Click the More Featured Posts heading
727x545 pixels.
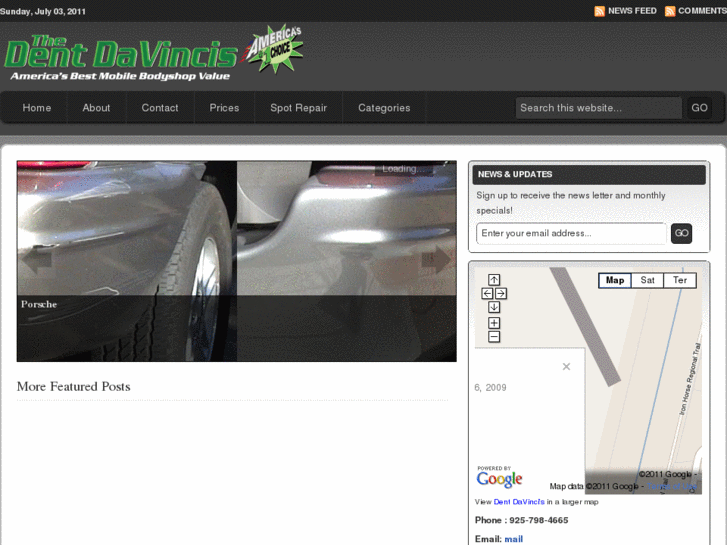click(73, 386)
